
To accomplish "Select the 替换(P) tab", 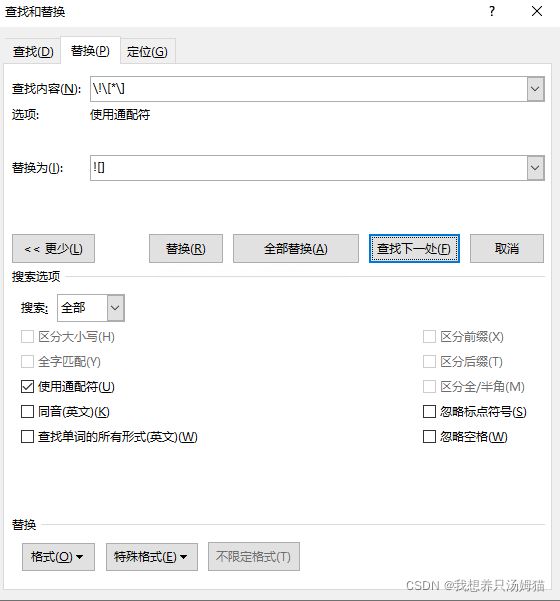I will [90, 51].
